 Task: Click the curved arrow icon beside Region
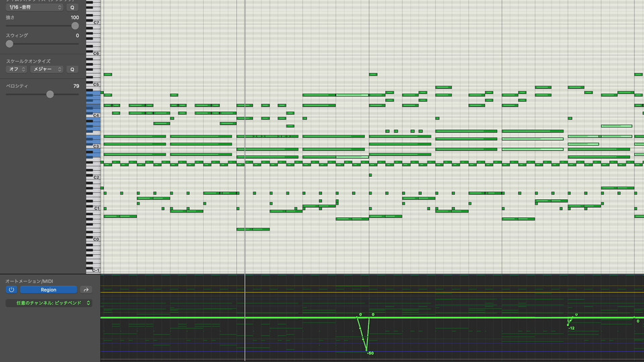(86, 290)
